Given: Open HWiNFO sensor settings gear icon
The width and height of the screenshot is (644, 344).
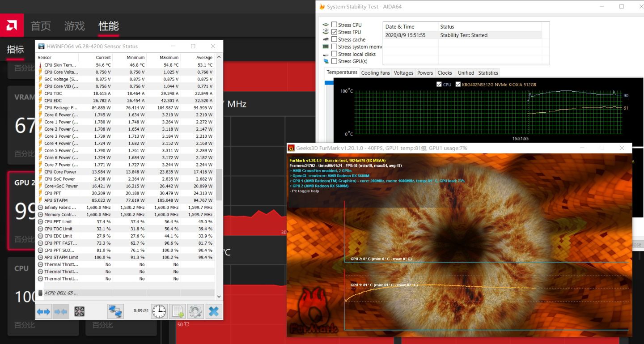Looking at the screenshot, I should pyautogui.click(x=195, y=311).
